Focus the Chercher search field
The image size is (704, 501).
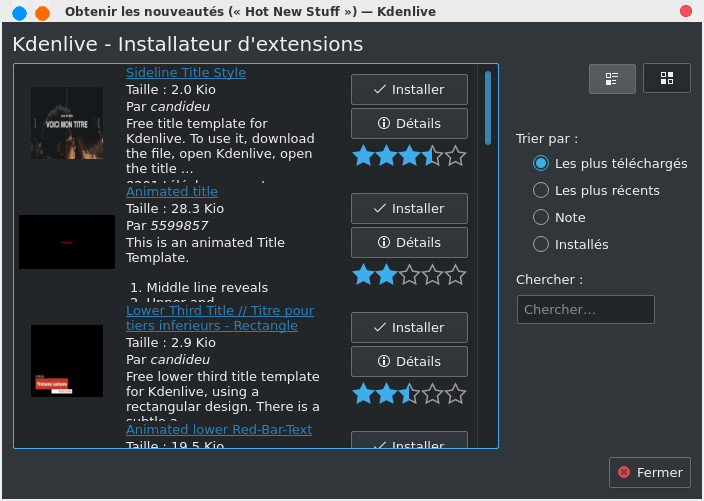click(585, 309)
